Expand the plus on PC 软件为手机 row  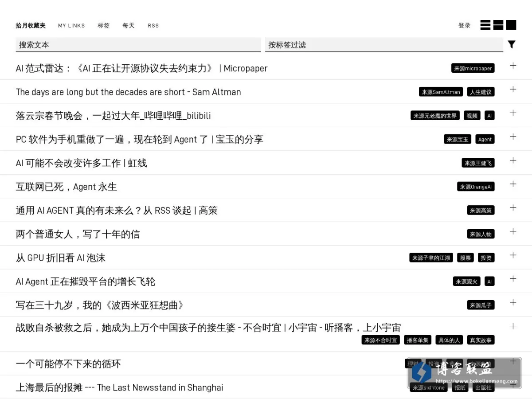click(513, 137)
